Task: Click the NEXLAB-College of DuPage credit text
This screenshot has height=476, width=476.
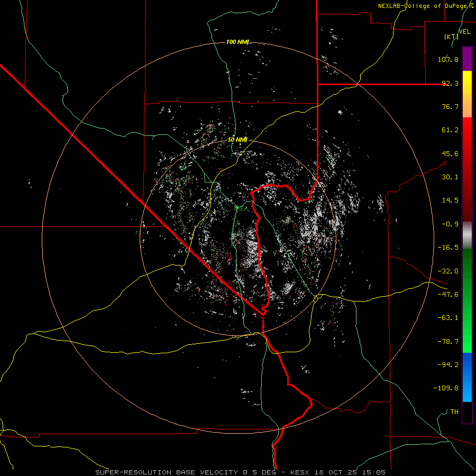Action: coord(426,6)
